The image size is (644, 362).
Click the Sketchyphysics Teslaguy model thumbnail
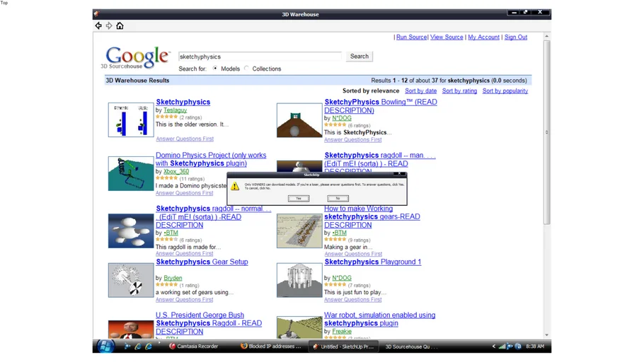click(x=131, y=120)
